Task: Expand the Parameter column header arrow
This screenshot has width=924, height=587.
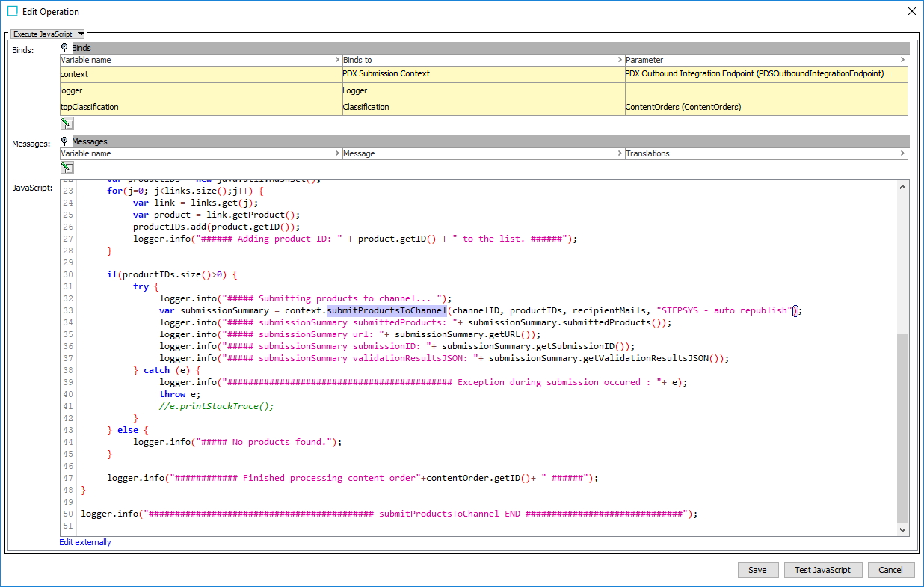Action: pos(902,60)
